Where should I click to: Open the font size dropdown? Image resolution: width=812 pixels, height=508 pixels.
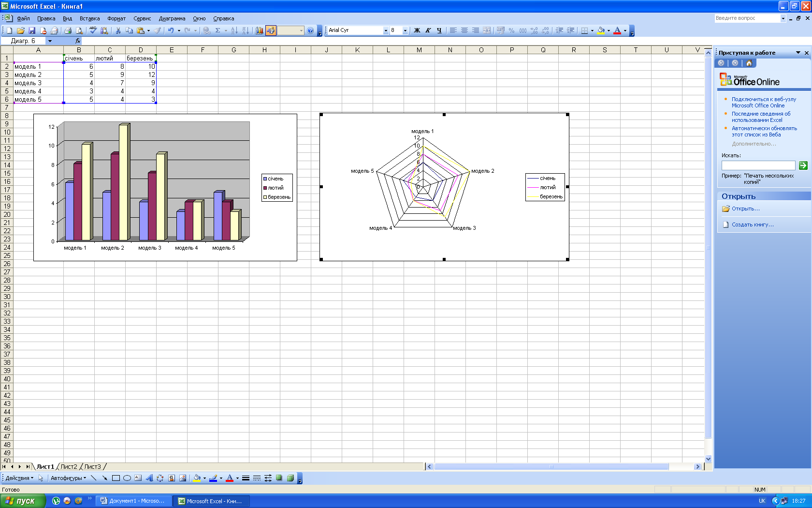[x=405, y=30]
